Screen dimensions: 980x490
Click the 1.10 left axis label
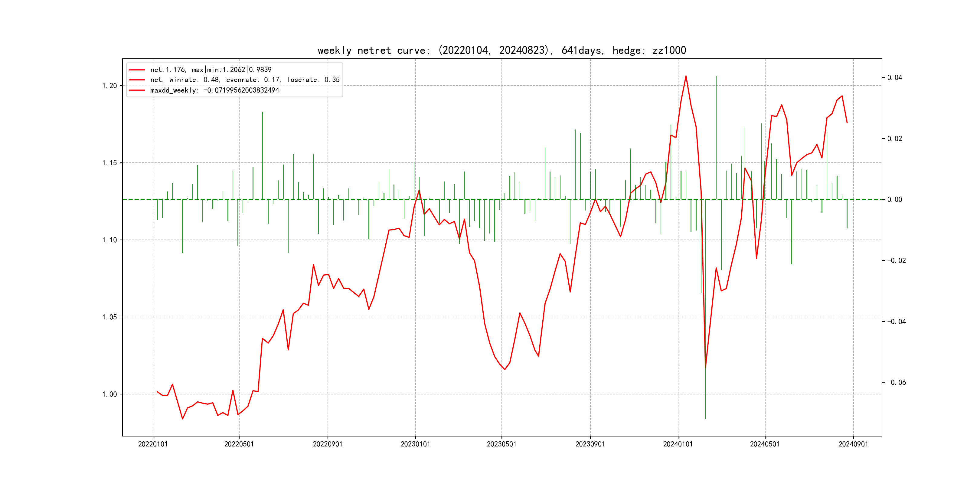coord(109,240)
